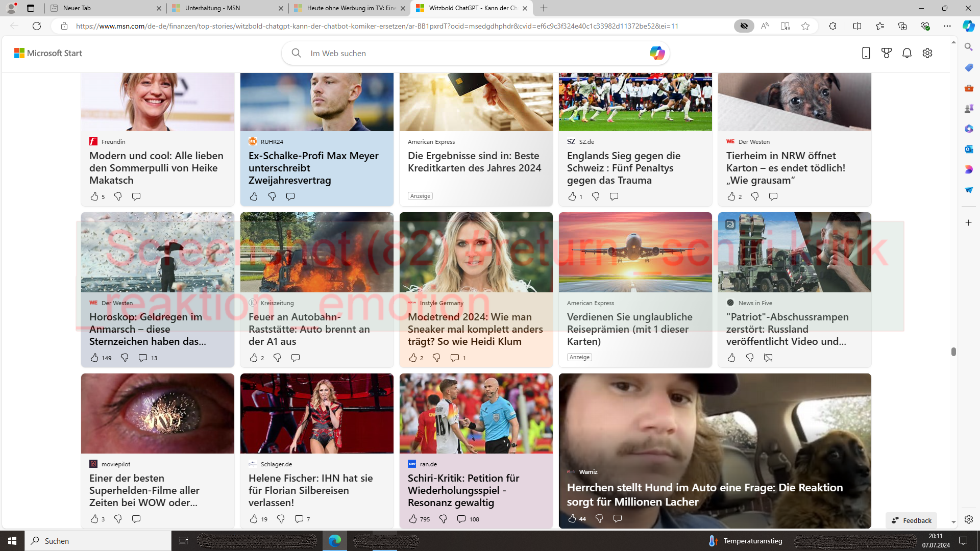Dislike the Helene Fischer article
Image resolution: width=980 pixels, height=551 pixels.
281,519
